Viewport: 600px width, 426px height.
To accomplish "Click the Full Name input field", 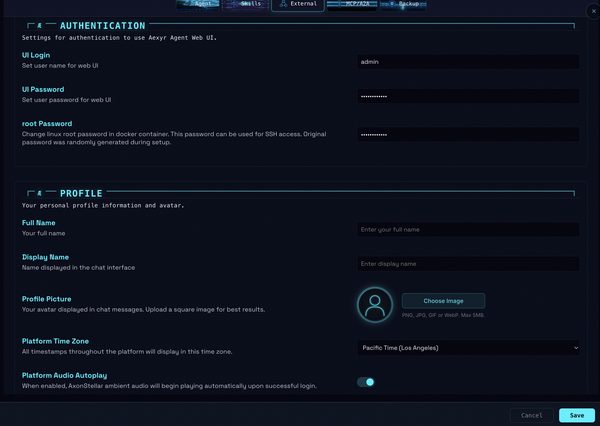I will click(x=468, y=229).
